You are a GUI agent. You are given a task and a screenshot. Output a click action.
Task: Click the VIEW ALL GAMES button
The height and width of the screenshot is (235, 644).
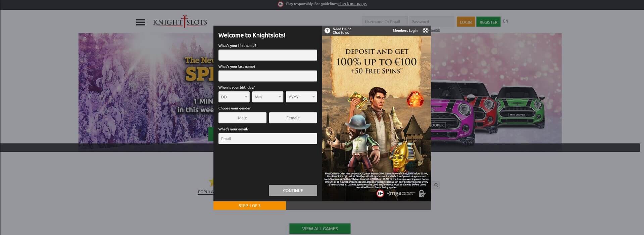point(320,229)
